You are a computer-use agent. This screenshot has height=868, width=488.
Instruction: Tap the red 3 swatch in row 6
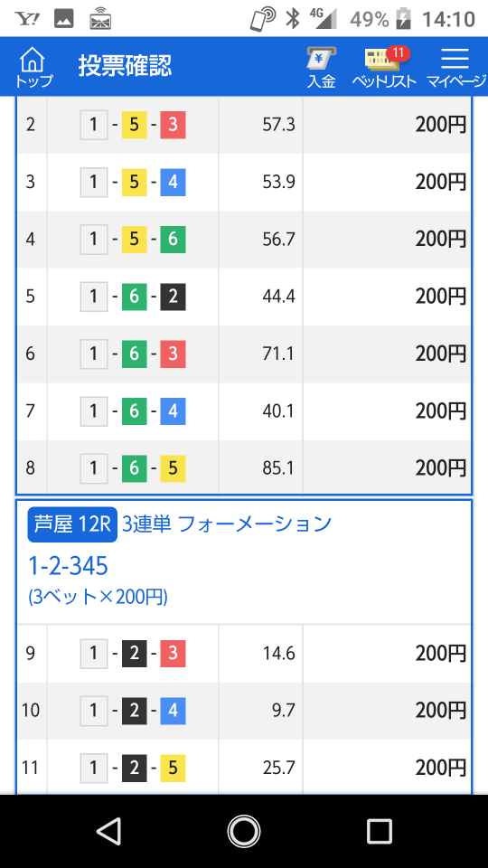173,354
